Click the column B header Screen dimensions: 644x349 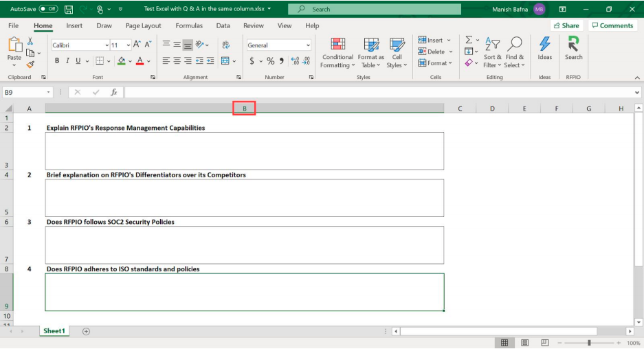pyautogui.click(x=245, y=109)
